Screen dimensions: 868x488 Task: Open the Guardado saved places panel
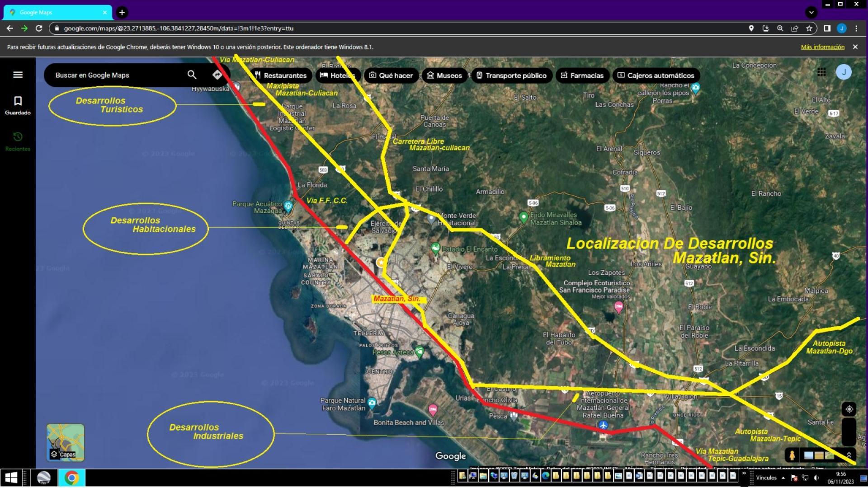18,105
